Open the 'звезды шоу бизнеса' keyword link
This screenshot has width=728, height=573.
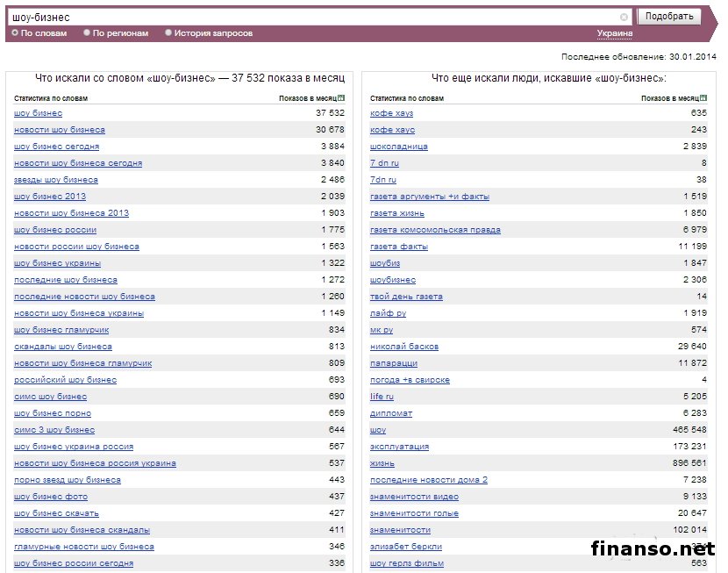pos(56,180)
